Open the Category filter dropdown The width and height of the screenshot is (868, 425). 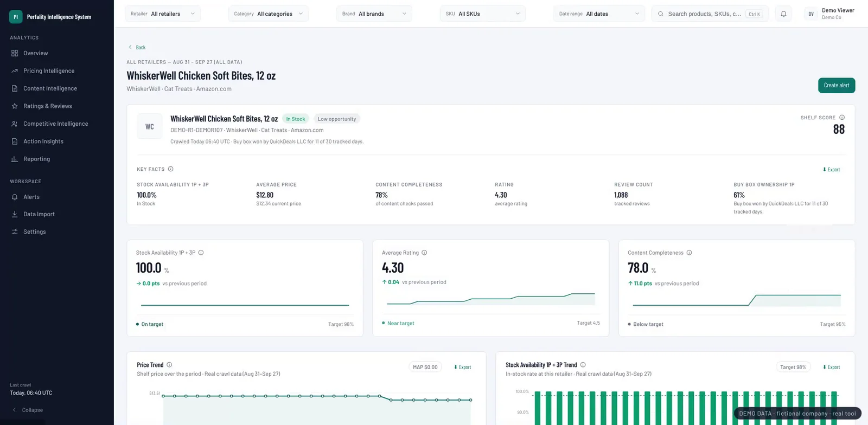[269, 14]
